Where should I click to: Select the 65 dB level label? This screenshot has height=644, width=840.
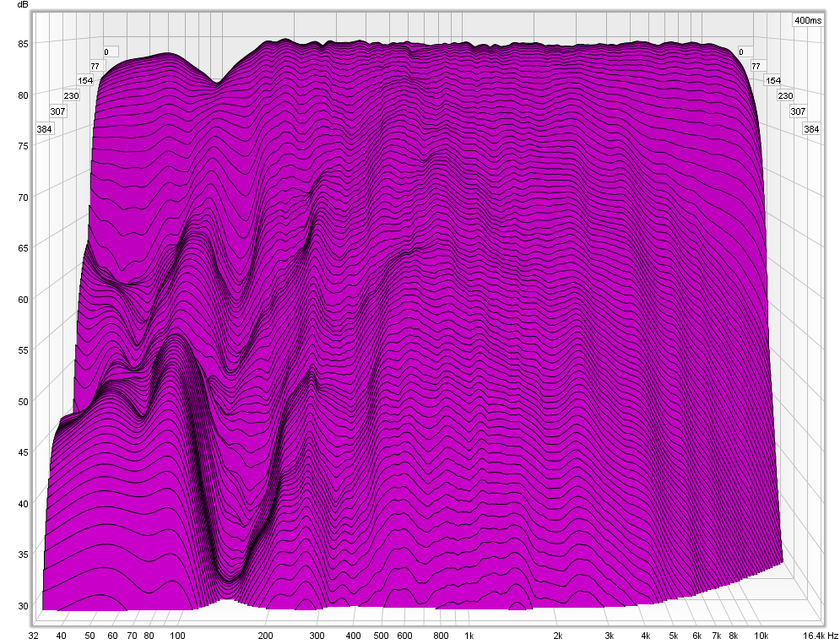(23, 248)
